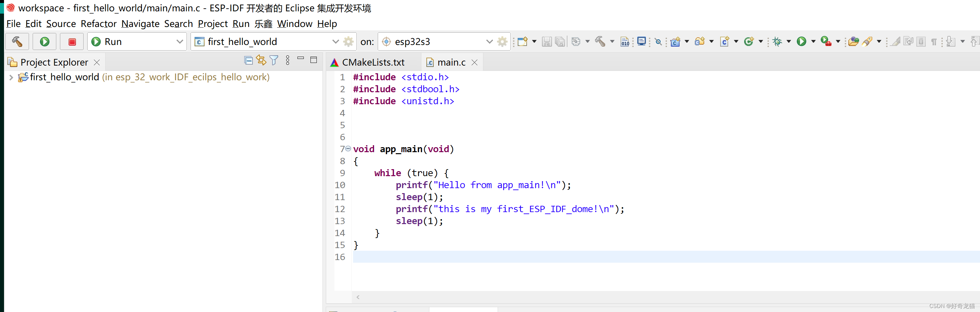The width and height of the screenshot is (980, 312).
Task: Toggle Block Selection Mode icon
Action: click(x=921, y=42)
